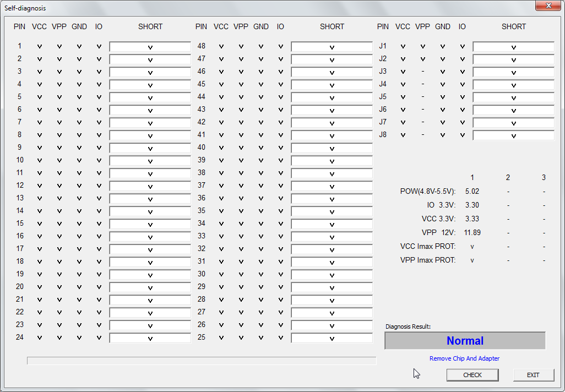
Task: Click the Normal diagnosis result box
Action: 465,341
